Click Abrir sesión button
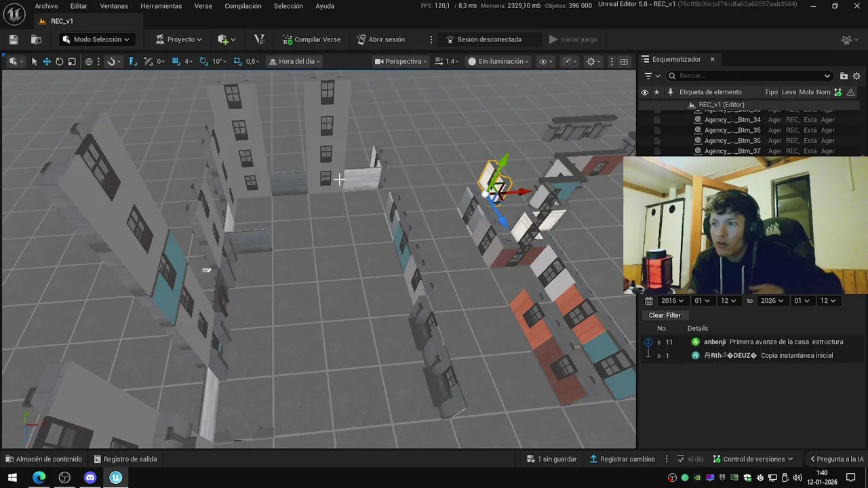The width and height of the screenshot is (868, 488). pos(381,39)
